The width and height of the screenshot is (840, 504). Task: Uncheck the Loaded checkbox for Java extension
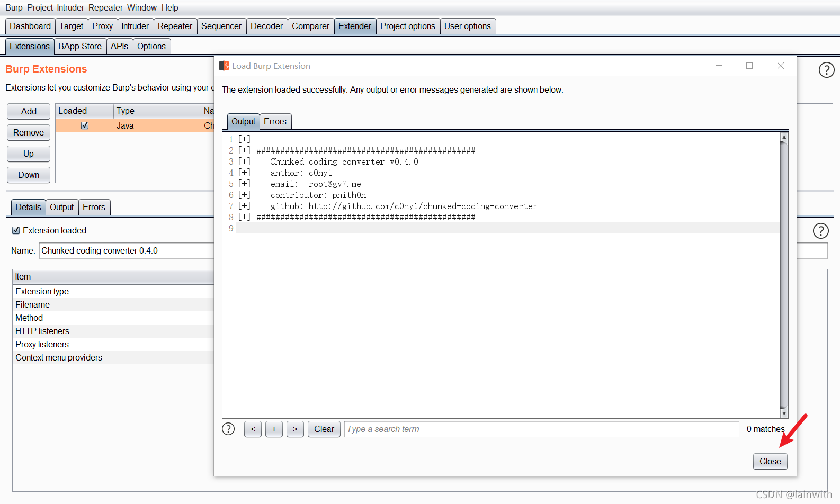[85, 125]
